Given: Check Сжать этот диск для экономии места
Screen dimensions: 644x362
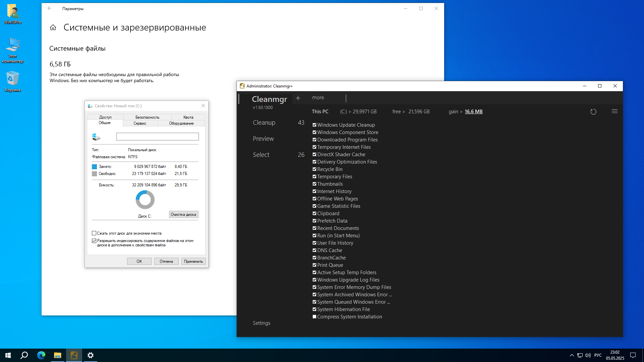Looking at the screenshot, I should click(94, 233).
